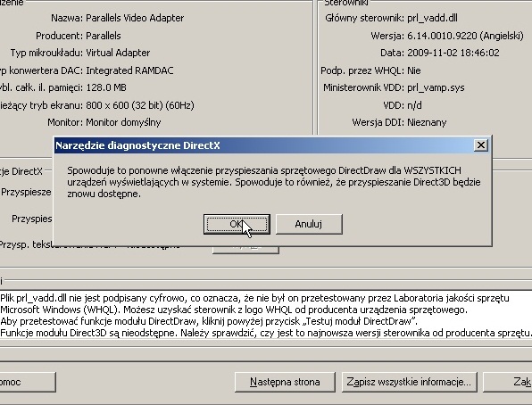Image resolution: width=532 pixels, height=405 pixels.
Task: Click the 128.0 MB memory value
Action: tap(106, 87)
